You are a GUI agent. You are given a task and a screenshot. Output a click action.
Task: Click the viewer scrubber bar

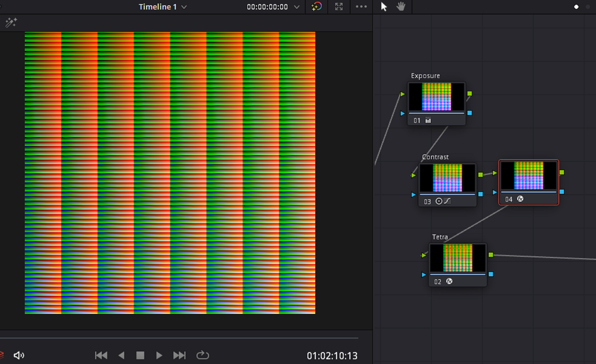tap(179, 338)
